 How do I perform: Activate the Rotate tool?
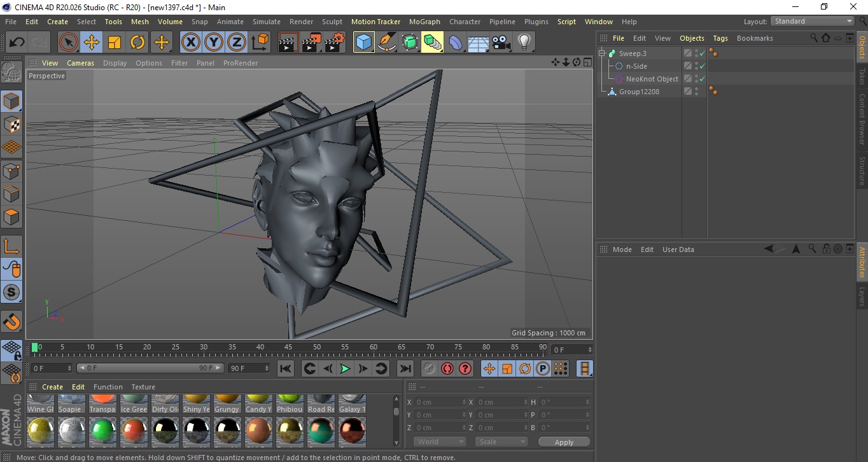coord(137,43)
